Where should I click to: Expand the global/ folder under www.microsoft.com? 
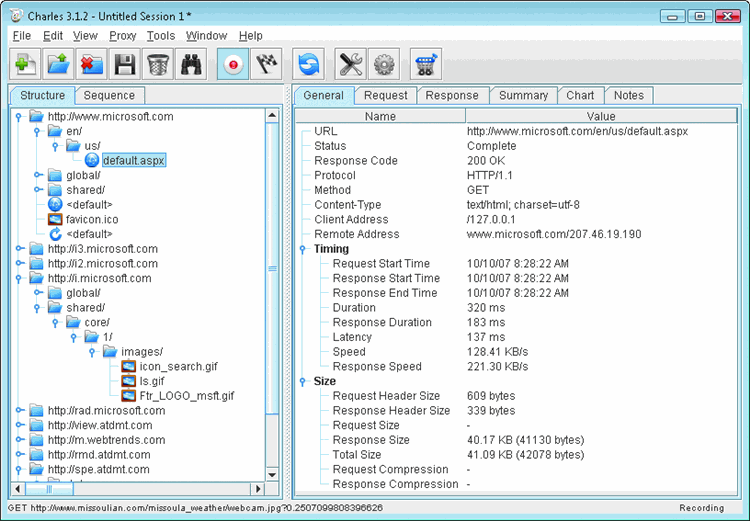coord(37,175)
